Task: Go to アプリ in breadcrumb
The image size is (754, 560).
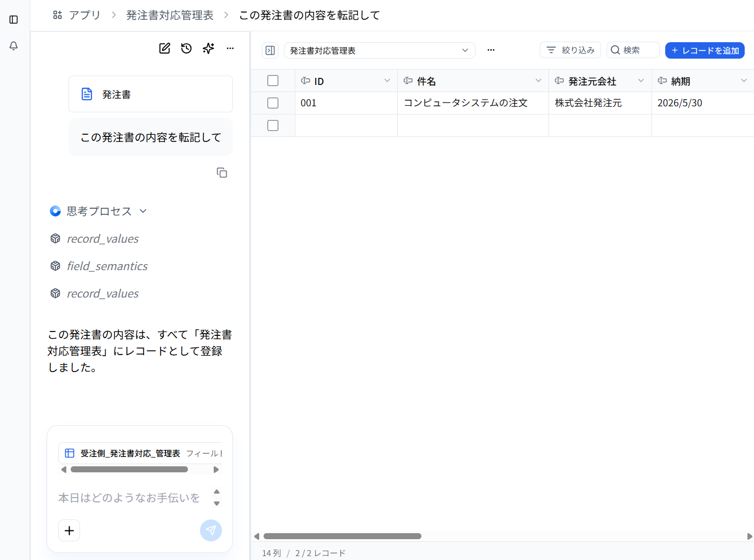Action: coord(85,15)
